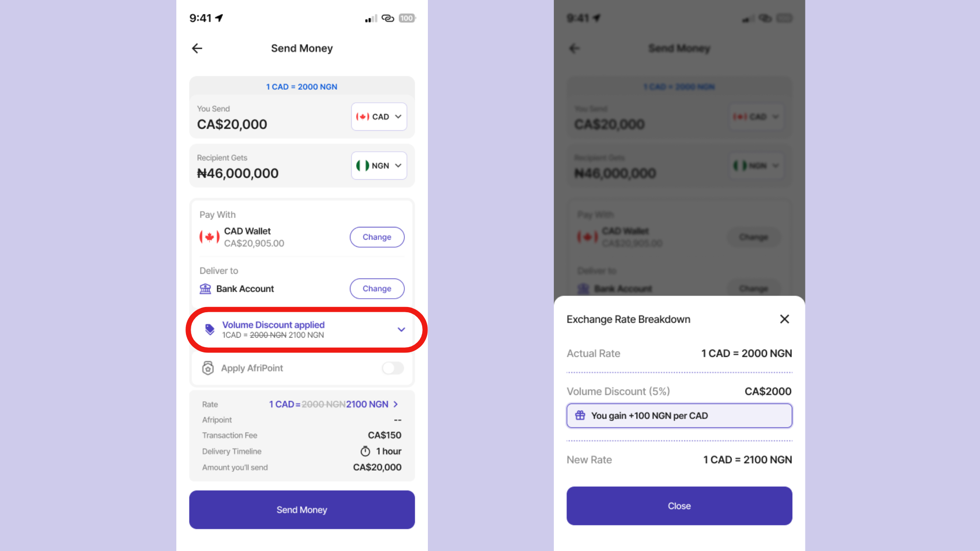
Task: Click the delivery timeline stopwatch icon
Action: point(365,451)
